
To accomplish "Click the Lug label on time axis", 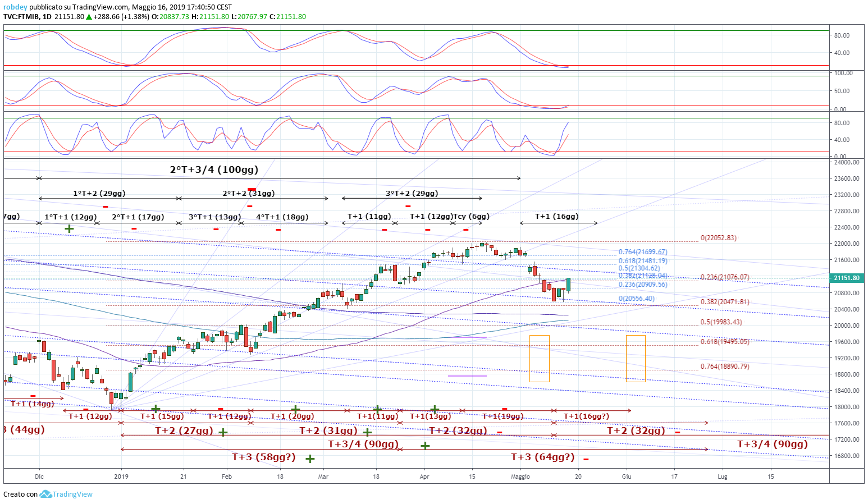I will click(x=723, y=477).
